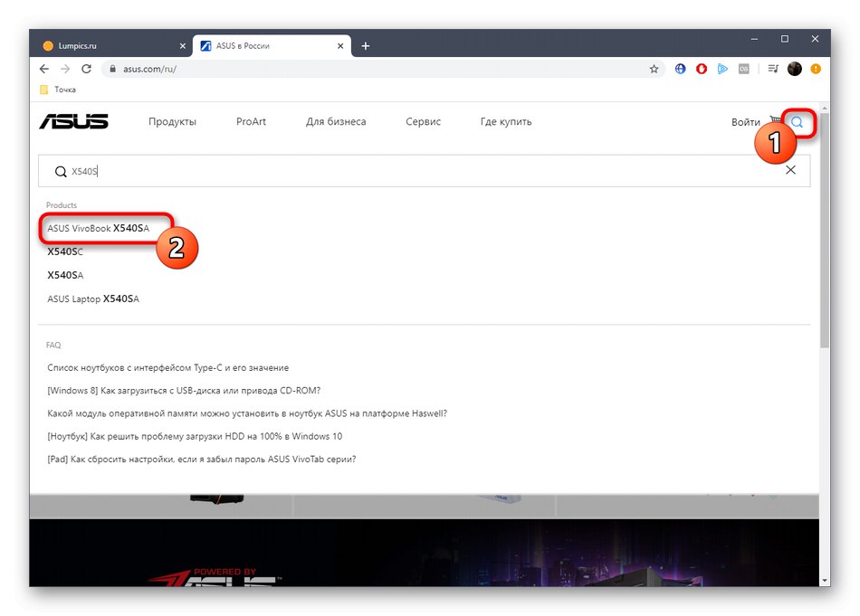Open the Сервис menu
Viewport: 860px width, 616px height.
pyautogui.click(x=423, y=121)
